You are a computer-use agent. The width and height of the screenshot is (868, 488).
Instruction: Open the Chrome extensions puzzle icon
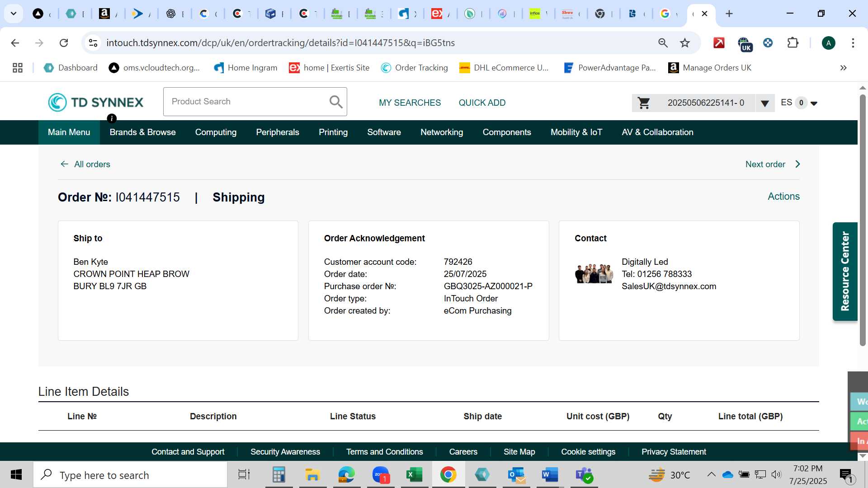pos(793,43)
